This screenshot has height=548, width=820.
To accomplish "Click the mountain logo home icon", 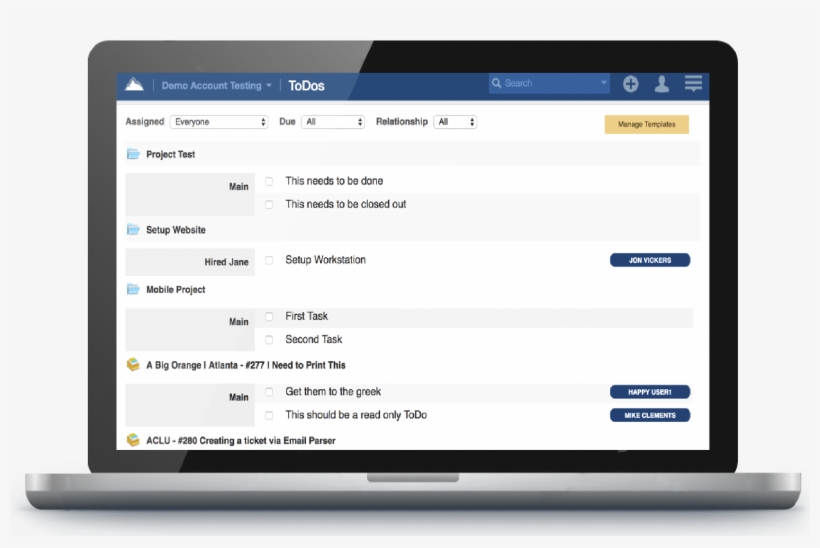I will (x=134, y=85).
